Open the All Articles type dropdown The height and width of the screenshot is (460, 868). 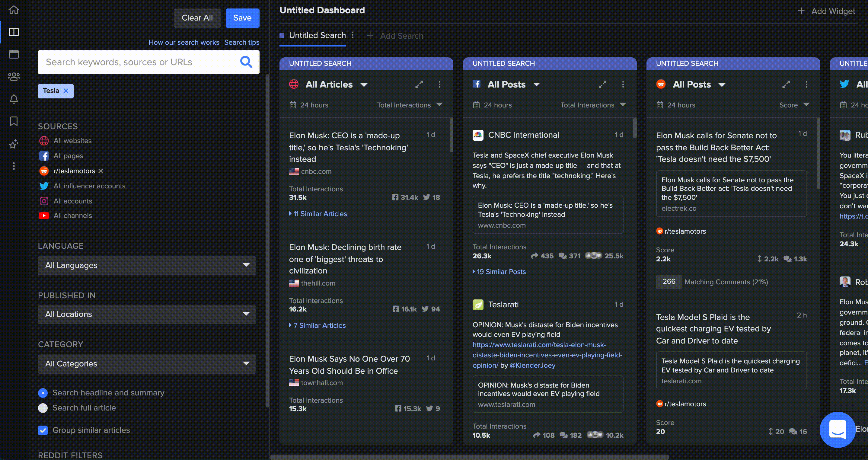coord(364,85)
